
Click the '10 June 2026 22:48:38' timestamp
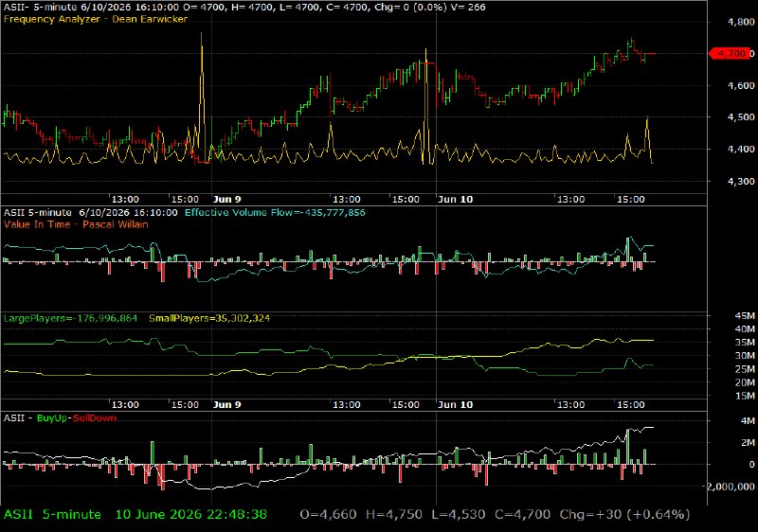[x=191, y=515]
